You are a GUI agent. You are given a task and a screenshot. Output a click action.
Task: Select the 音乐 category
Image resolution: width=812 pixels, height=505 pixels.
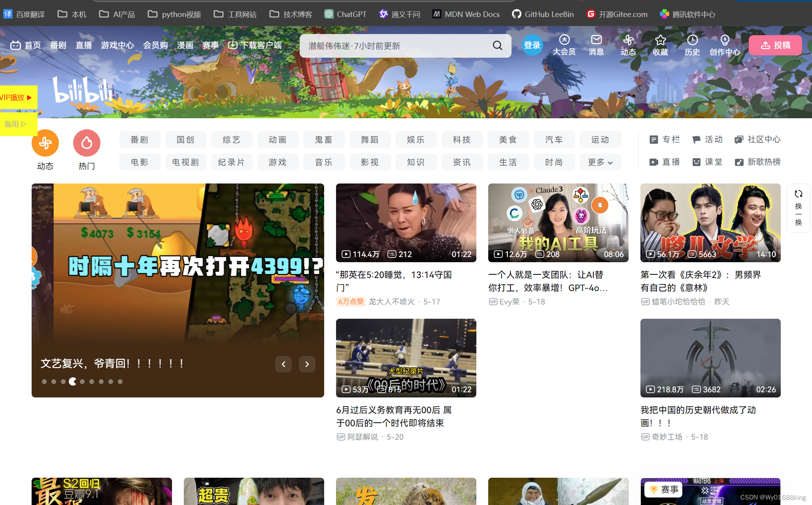(x=324, y=162)
